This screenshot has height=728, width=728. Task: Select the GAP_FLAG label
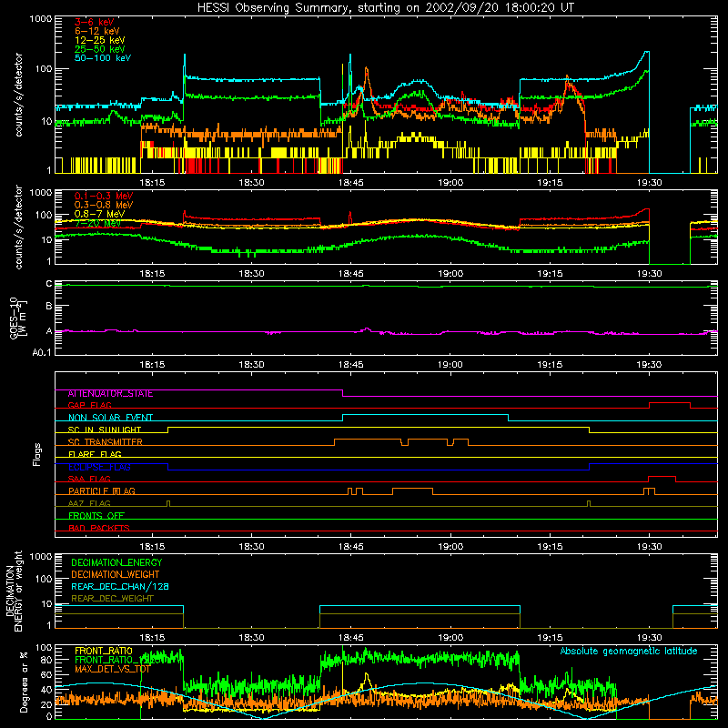pos(90,405)
